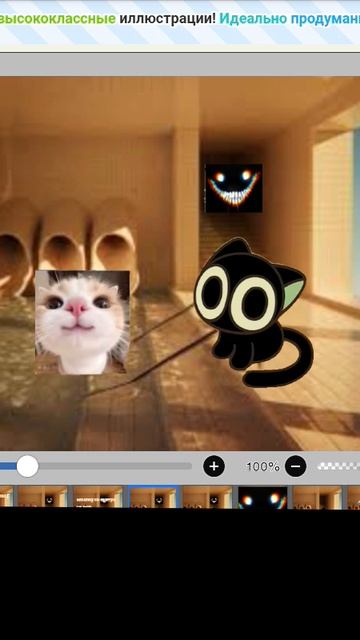Click the white slider handle
This screenshot has height=640, width=360.
[x=27, y=466]
